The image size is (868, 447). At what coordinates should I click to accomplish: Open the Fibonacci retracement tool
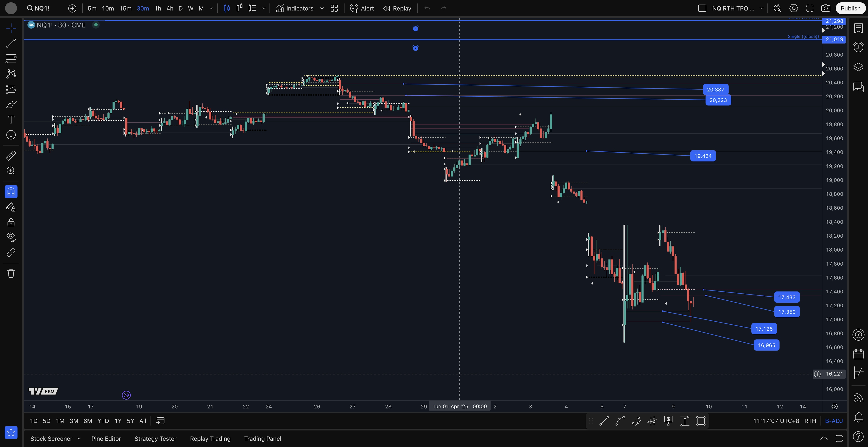11,59
